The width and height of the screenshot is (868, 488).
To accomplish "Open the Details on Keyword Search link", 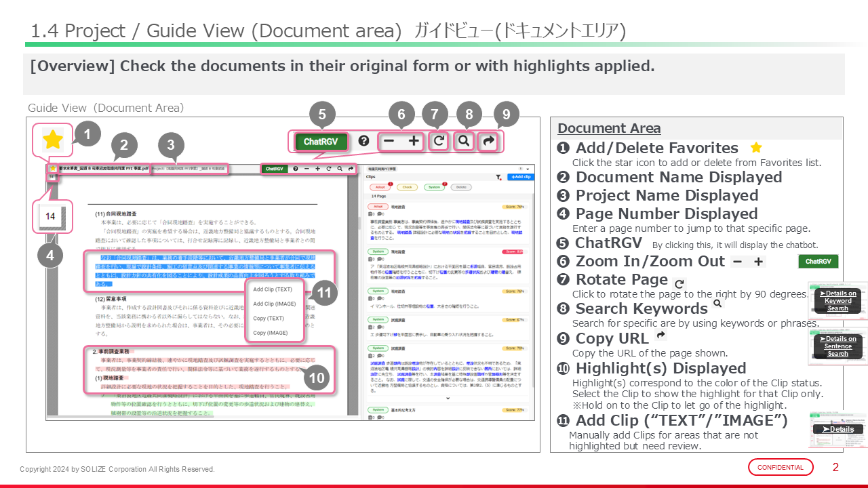I will pyautogui.click(x=837, y=301).
